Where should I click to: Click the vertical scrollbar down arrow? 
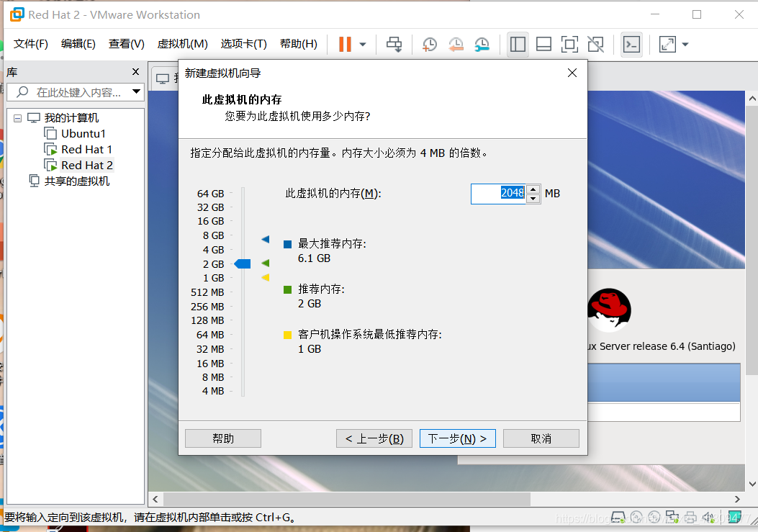click(752, 484)
